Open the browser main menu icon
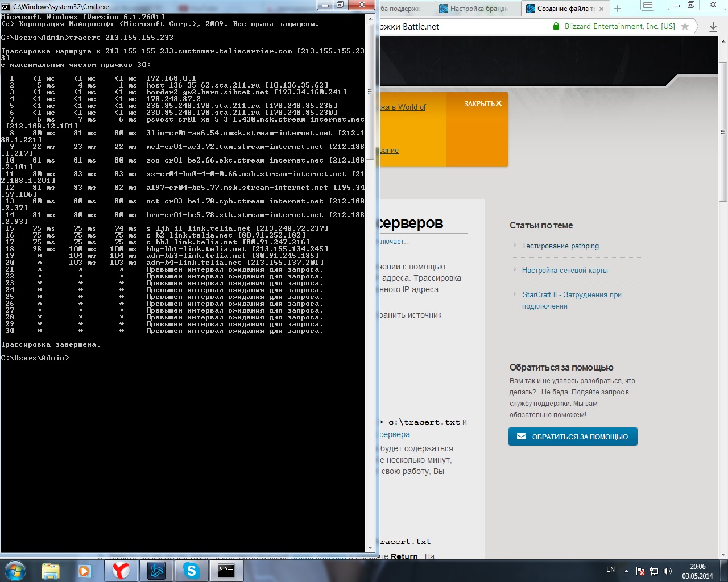 (x=648, y=5)
